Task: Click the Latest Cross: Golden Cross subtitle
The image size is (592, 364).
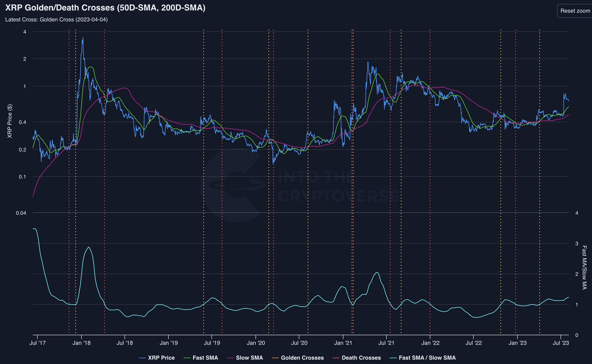Action: point(56,19)
